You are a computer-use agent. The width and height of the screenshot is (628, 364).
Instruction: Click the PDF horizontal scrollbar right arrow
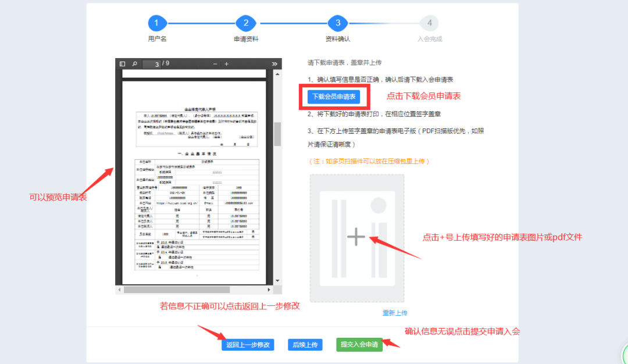tap(269, 290)
